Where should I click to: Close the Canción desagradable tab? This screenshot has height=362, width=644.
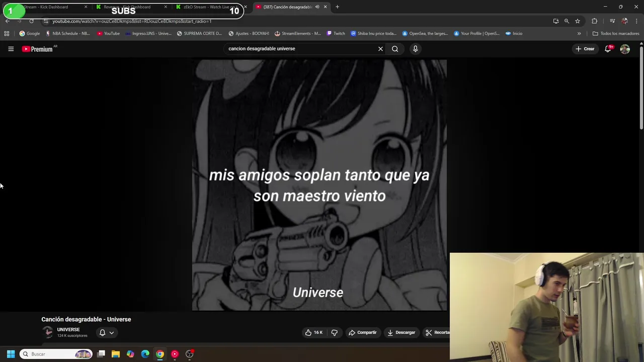pyautogui.click(x=325, y=7)
